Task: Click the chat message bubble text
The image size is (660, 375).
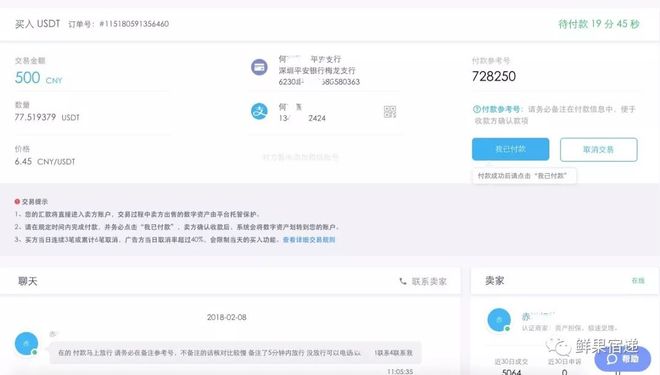Action: click(235, 353)
